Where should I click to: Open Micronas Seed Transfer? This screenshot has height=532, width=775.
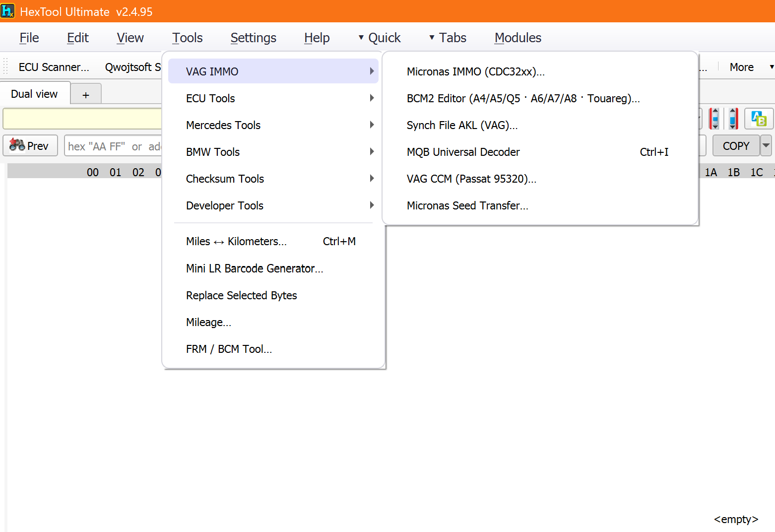540,205
